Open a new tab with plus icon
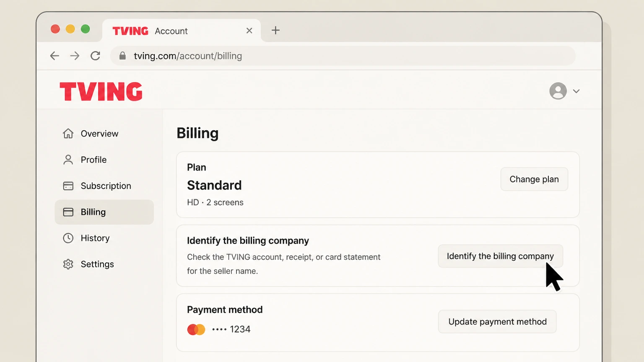Screen dimensions: 644x362 tap(275, 30)
